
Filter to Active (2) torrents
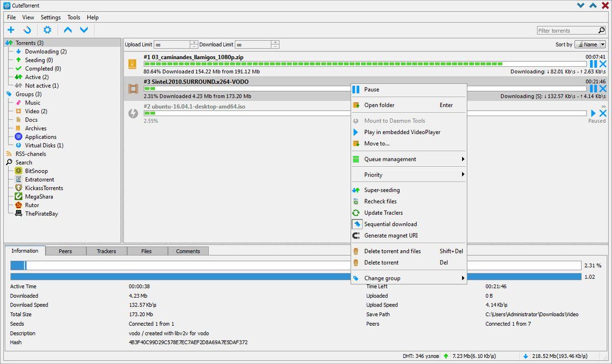click(x=37, y=77)
